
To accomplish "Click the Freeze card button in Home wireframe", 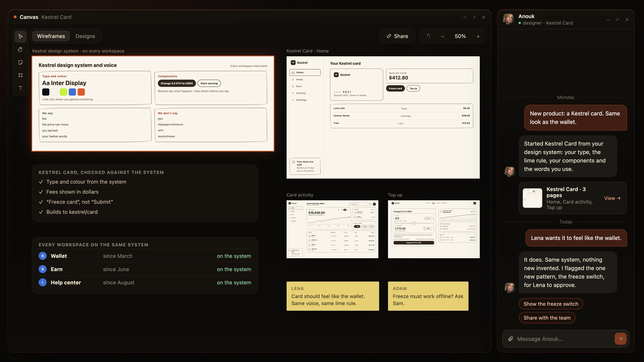I will point(395,88).
